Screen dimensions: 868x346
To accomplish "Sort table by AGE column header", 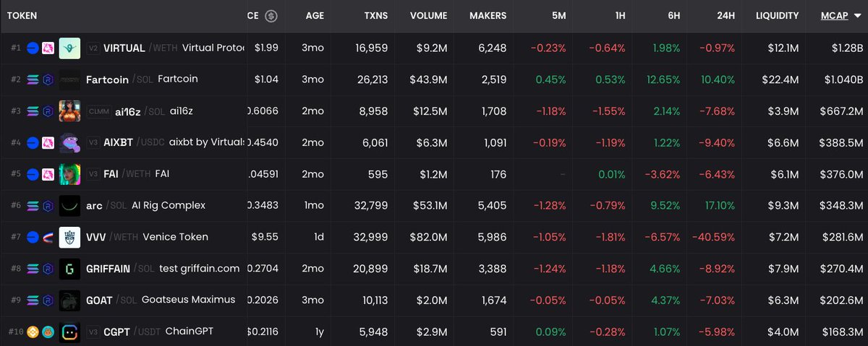I will [315, 16].
